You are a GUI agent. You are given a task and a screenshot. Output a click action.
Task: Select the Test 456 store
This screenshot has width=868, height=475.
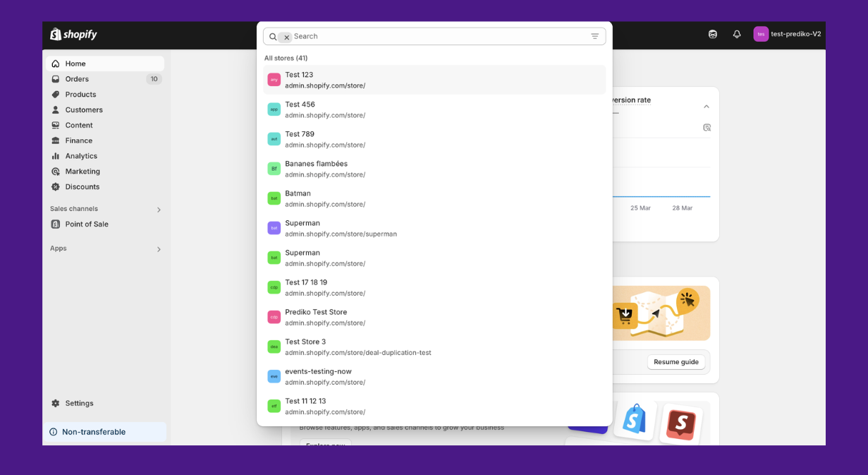[x=434, y=109]
